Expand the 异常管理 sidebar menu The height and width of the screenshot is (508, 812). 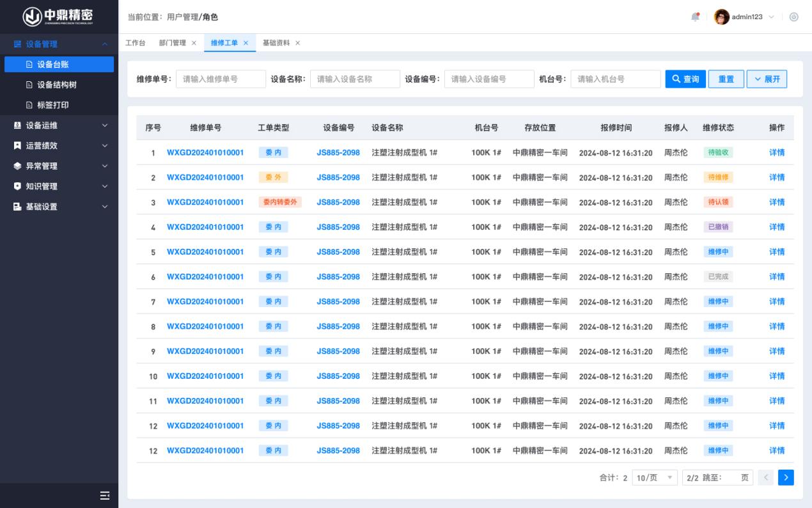59,166
